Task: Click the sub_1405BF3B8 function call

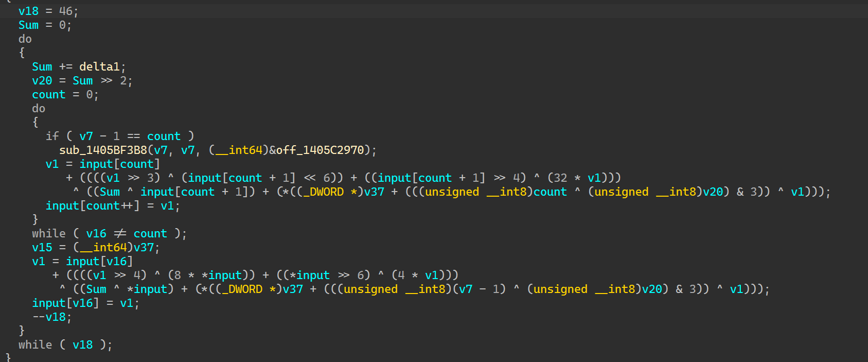Action: coord(103,150)
